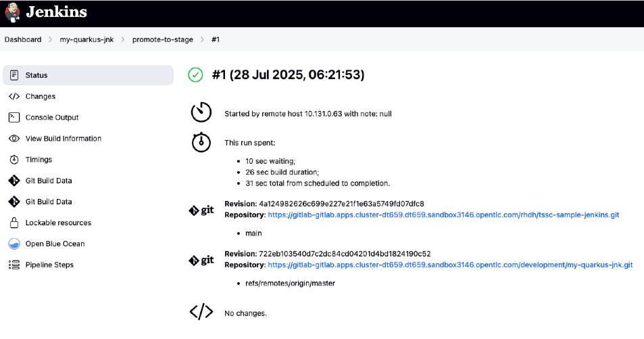Click the Lockable resources padlock icon
The width and height of the screenshot is (644, 339).
coord(14,223)
